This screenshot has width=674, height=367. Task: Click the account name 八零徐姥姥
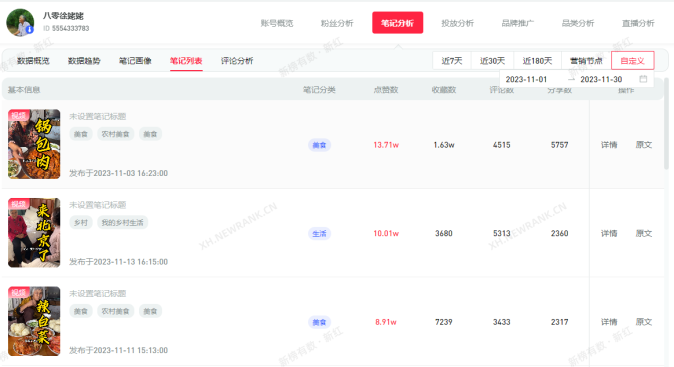(x=63, y=16)
